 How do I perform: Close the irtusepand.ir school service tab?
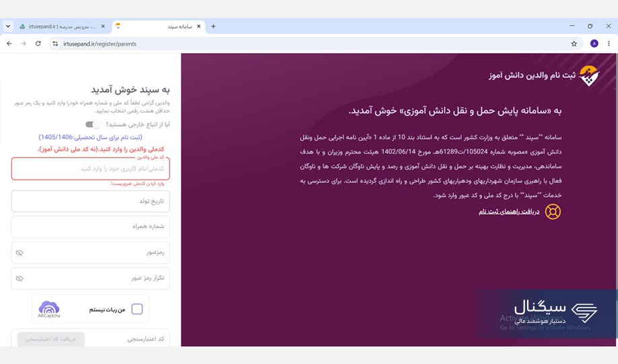click(x=103, y=26)
